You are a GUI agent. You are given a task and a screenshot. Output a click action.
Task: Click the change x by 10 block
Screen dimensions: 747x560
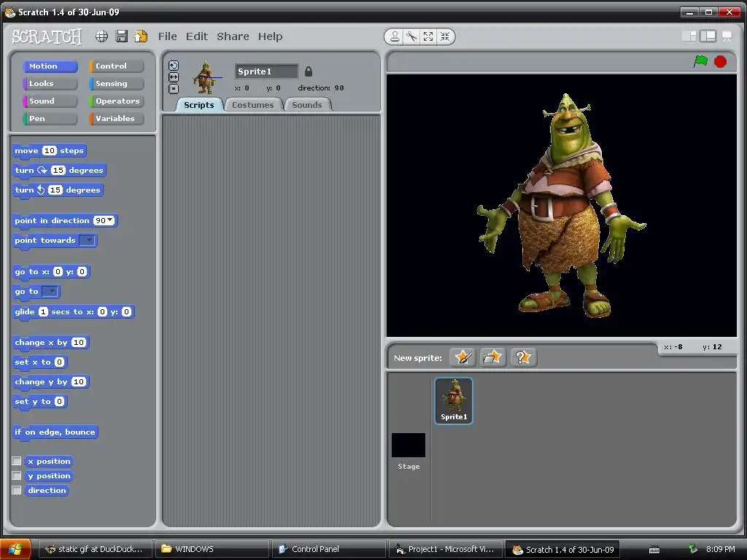pyautogui.click(x=50, y=343)
